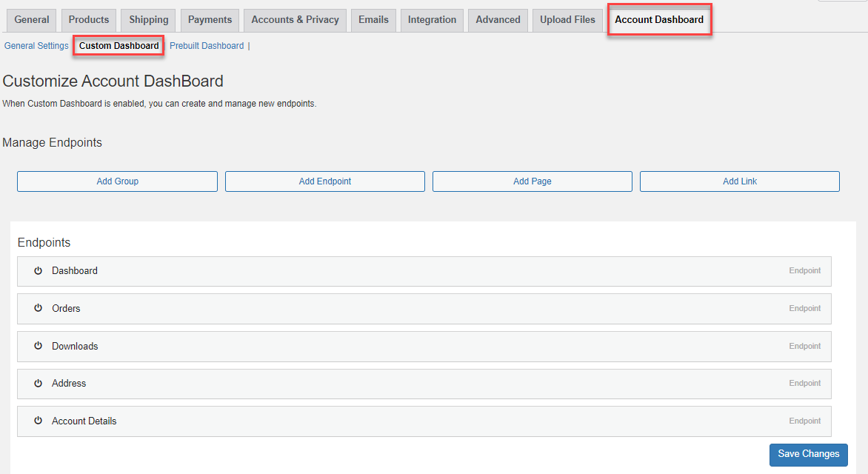Click the Address endpoint power icon

[38, 383]
